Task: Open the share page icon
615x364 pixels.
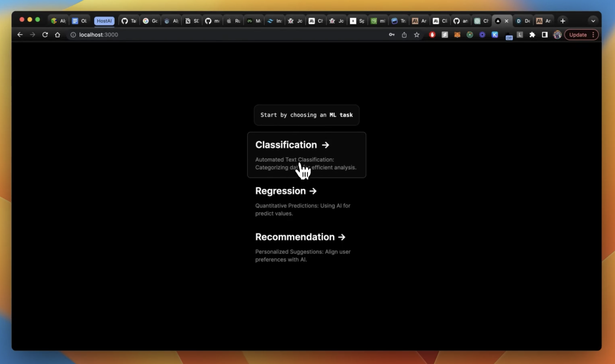Action: pos(404,35)
